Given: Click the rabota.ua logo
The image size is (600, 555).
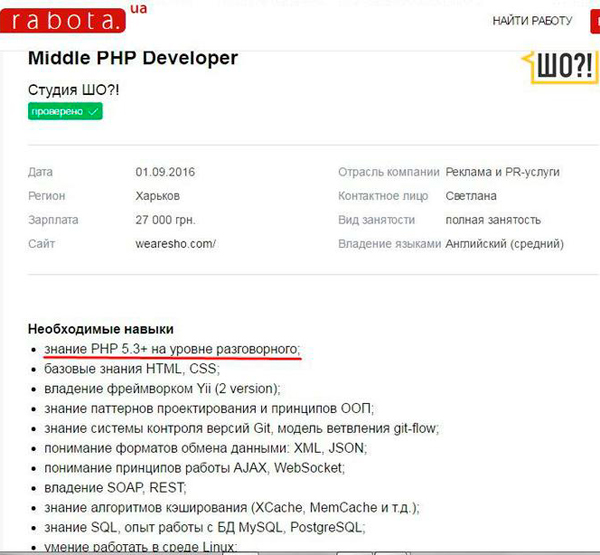Looking at the screenshot, I should point(72,18).
